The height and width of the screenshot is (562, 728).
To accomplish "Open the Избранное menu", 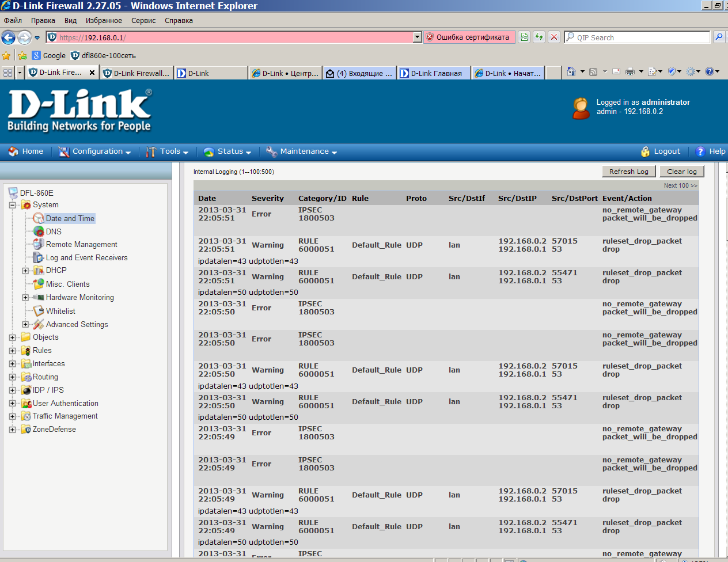I will 104,20.
